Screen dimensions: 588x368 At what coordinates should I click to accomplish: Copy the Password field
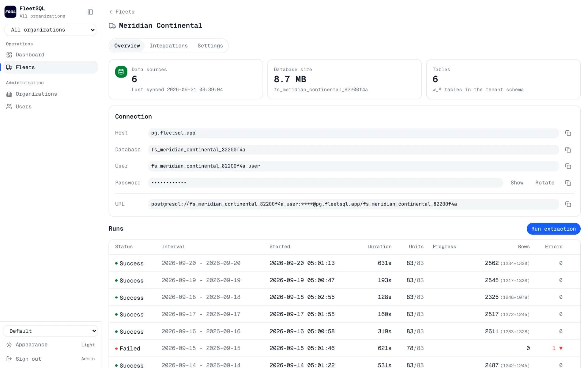tap(568, 183)
